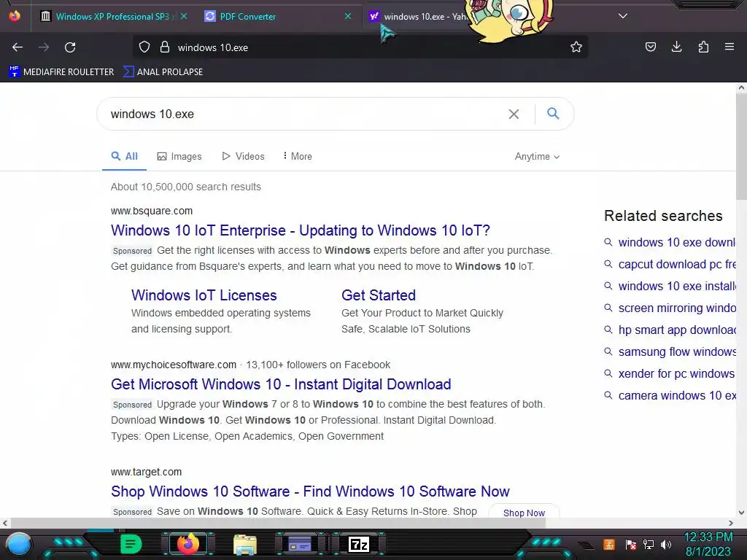Open Shop Windows 10 Software result

pyautogui.click(x=310, y=491)
